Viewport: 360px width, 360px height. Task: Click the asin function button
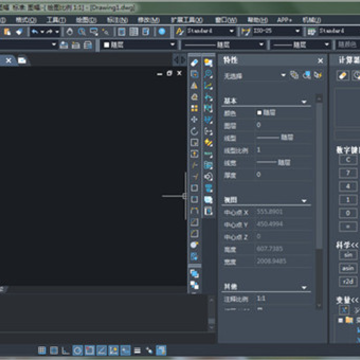(348, 268)
